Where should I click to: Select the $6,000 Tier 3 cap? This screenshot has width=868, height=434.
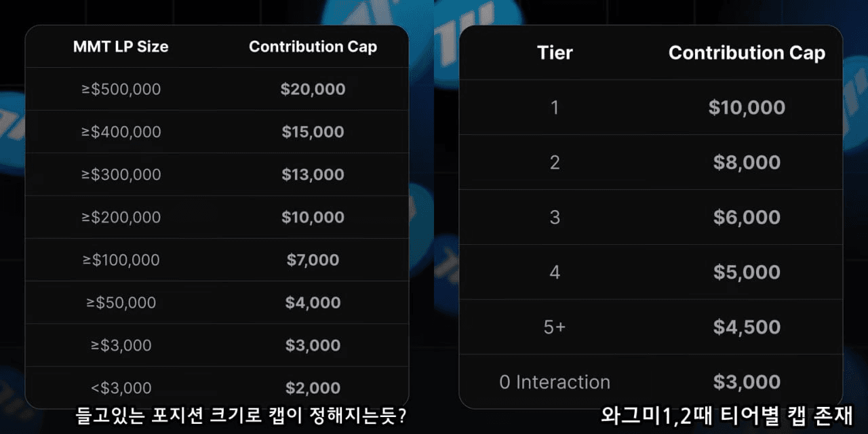point(747,218)
